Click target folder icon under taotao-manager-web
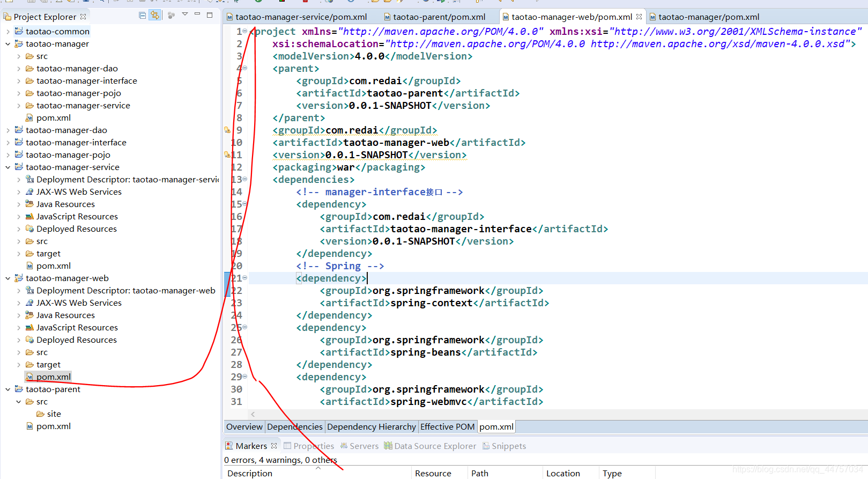The width and height of the screenshot is (868, 479). 30,364
